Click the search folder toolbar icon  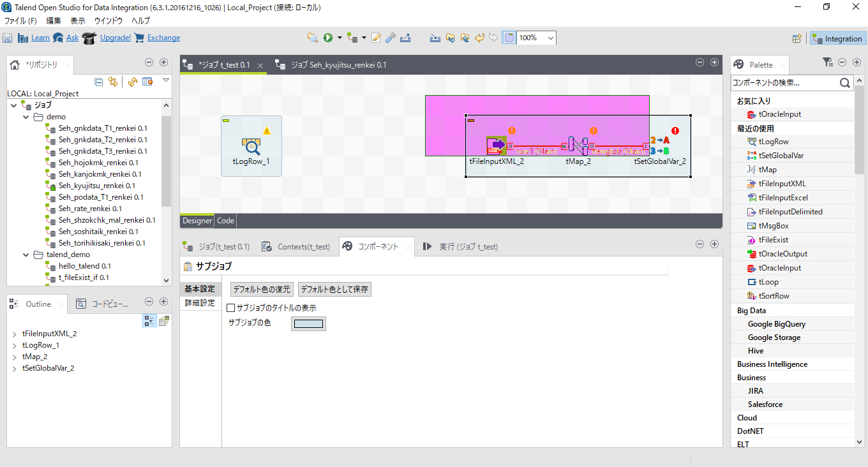pyautogui.click(x=312, y=38)
